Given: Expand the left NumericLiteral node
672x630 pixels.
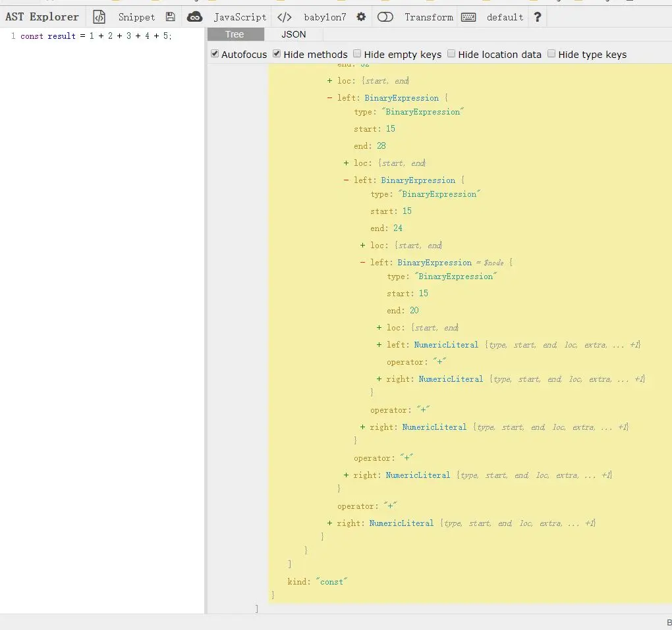Looking at the screenshot, I should (x=379, y=344).
